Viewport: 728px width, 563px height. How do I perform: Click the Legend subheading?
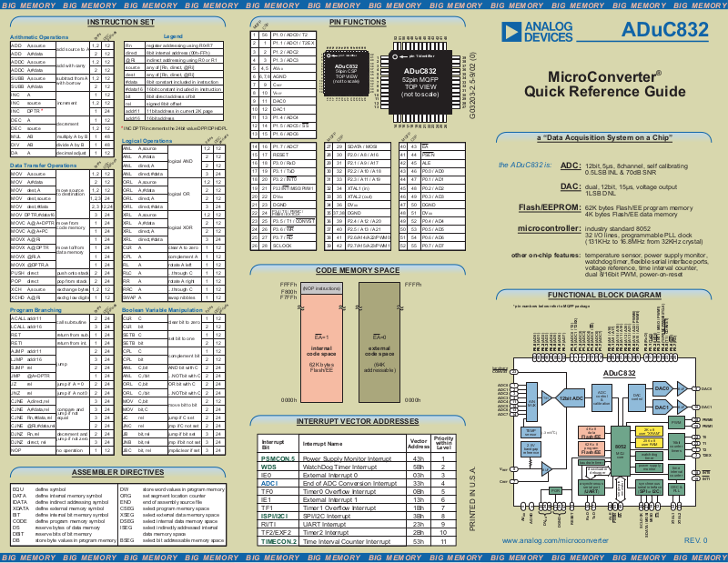coord(173,36)
